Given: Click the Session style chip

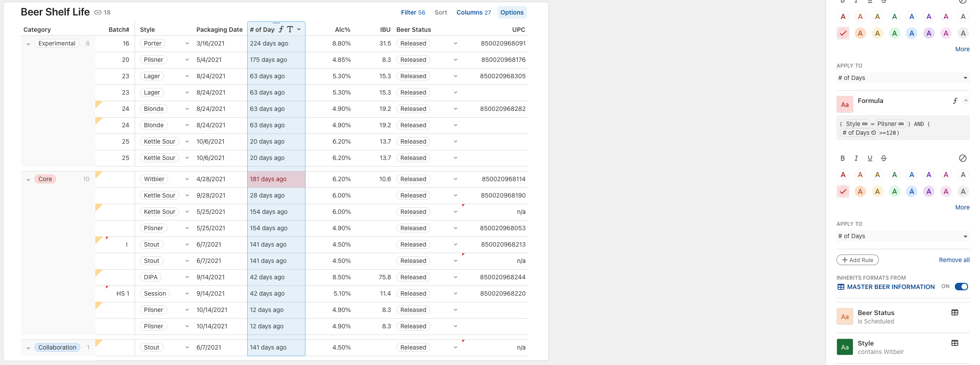Looking at the screenshot, I should point(155,293).
